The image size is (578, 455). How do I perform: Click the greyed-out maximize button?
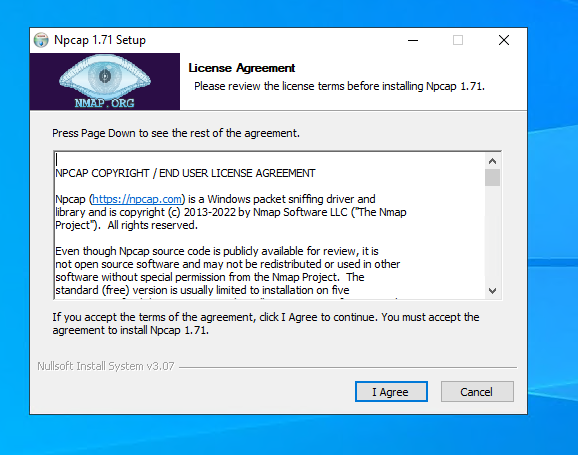pyautogui.click(x=458, y=40)
